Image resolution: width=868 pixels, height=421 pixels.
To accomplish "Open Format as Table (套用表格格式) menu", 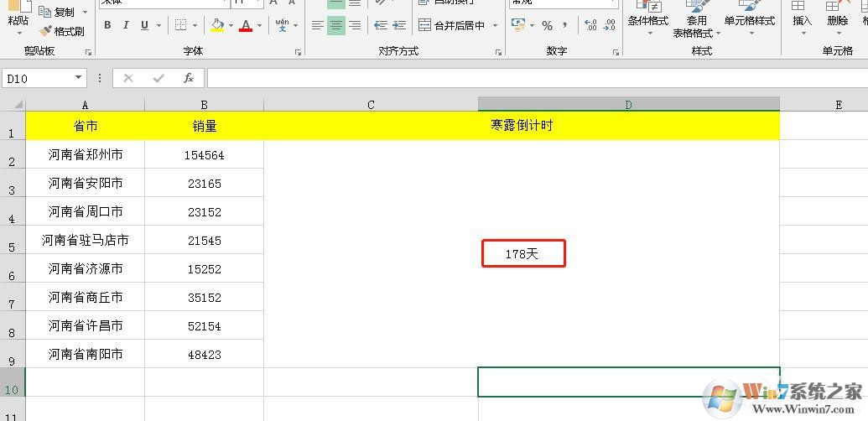I will 696,19.
